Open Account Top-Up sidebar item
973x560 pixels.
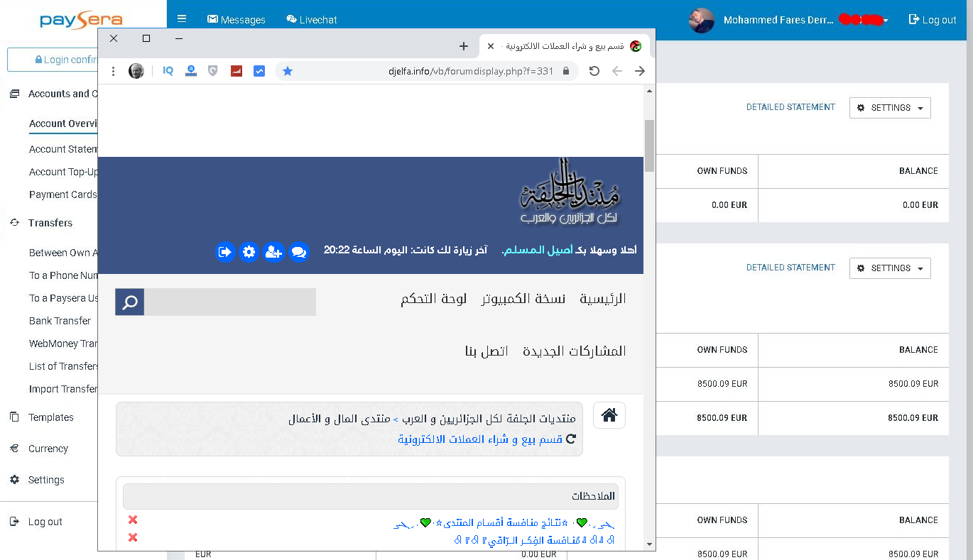click(63, 172)
